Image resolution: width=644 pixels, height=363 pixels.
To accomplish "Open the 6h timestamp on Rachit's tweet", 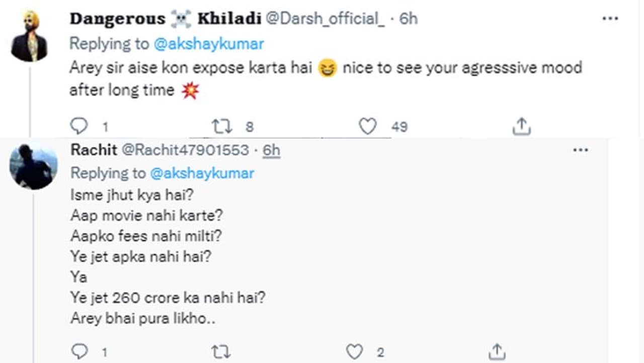I will click(x=272, y=150).
